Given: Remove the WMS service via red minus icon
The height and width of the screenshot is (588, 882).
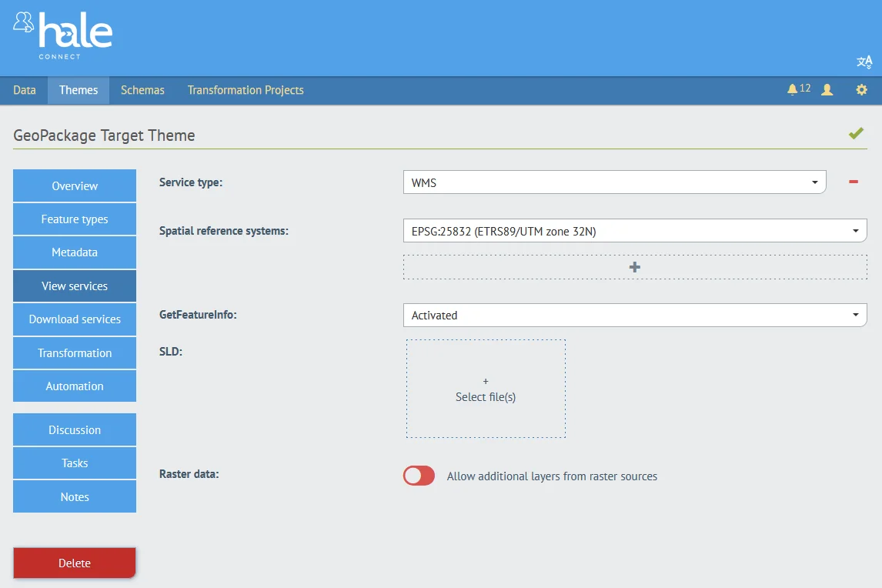Looking at the screenshot, I should pos(853,182).
